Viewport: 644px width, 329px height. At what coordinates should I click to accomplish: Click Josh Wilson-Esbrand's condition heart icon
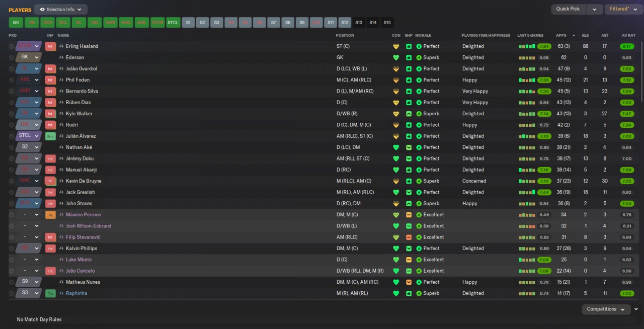(x=396, y=226)
